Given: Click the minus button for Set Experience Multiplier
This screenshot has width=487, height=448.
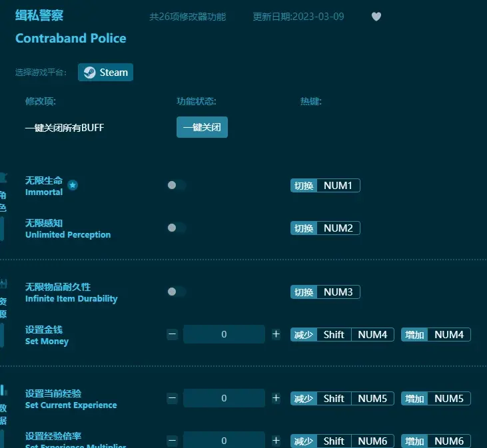Looking at the screenshot, I should [x=172, y=441].
